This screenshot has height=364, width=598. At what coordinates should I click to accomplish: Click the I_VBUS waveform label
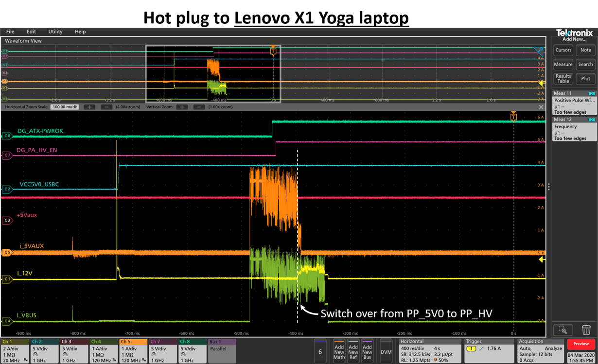tap(27, 315)
